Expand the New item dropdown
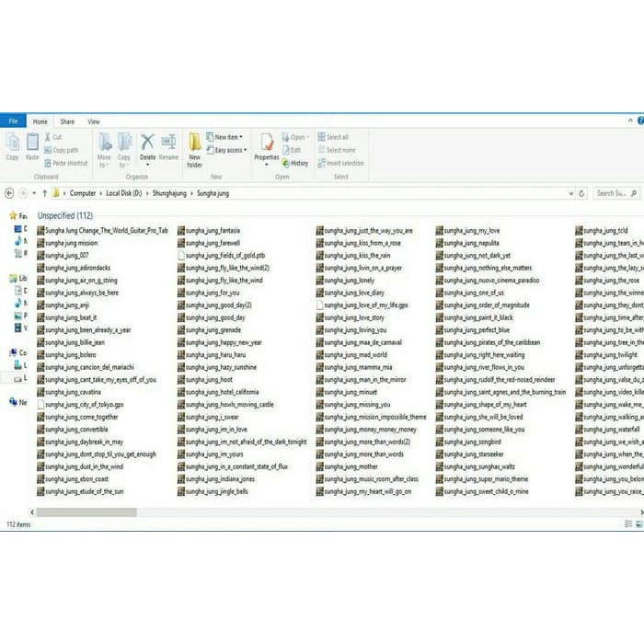The height and width of the screenshot is (644, 644). click(227, 137)
